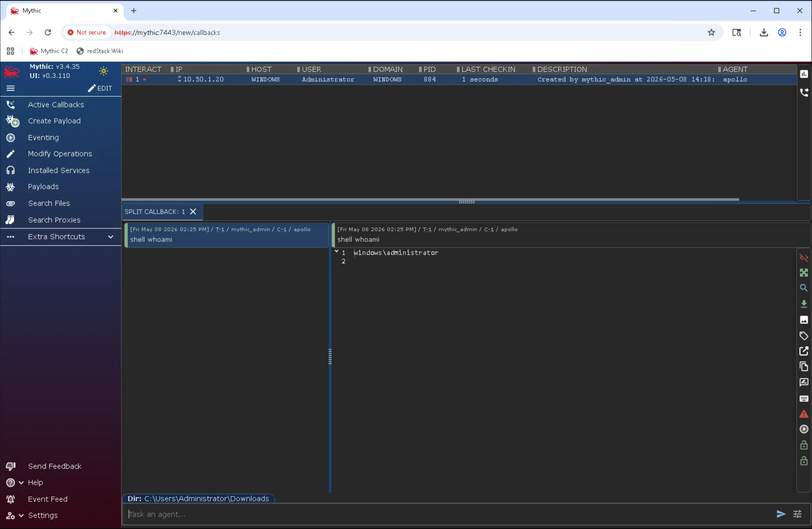
Task: Click the red split-view icon for callback 1
Action: 129,80
